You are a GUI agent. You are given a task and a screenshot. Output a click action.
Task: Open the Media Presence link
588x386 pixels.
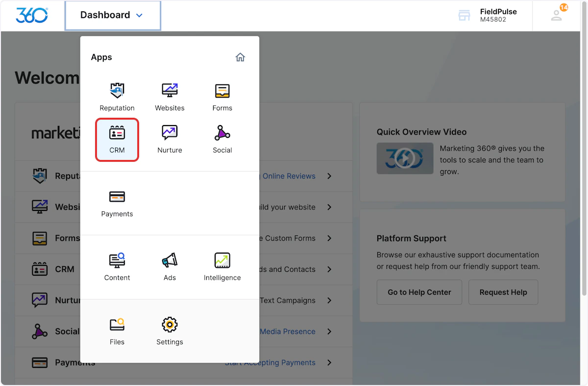click(288, 332)
